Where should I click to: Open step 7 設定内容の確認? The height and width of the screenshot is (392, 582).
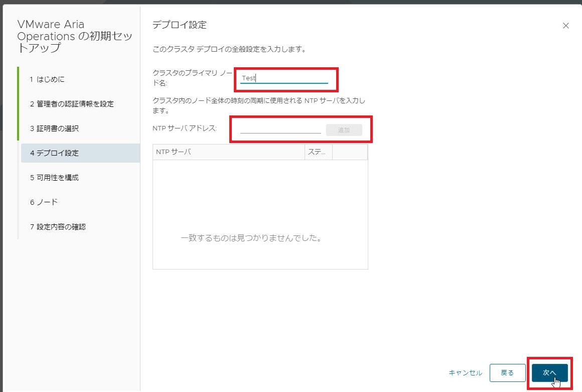pos(58,227)
